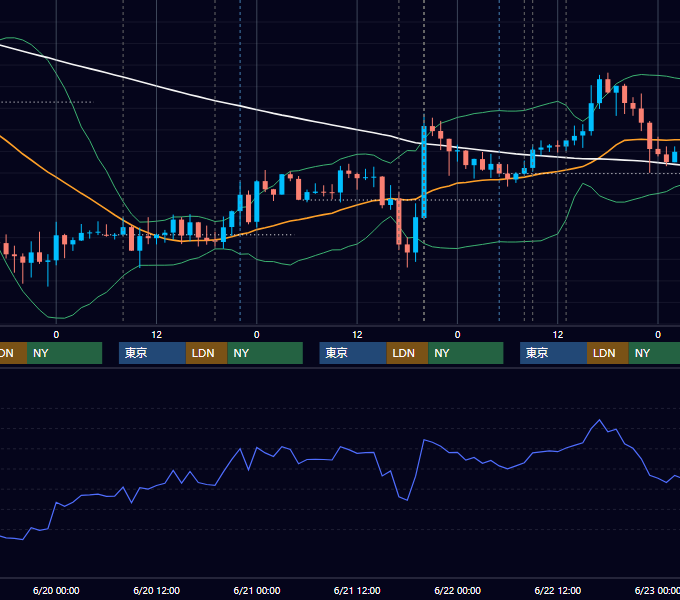Viewport: 680px width, 600px height.
Task: Click the NY session block spanning 6/22 00:00
Action: tap(466, 353)
